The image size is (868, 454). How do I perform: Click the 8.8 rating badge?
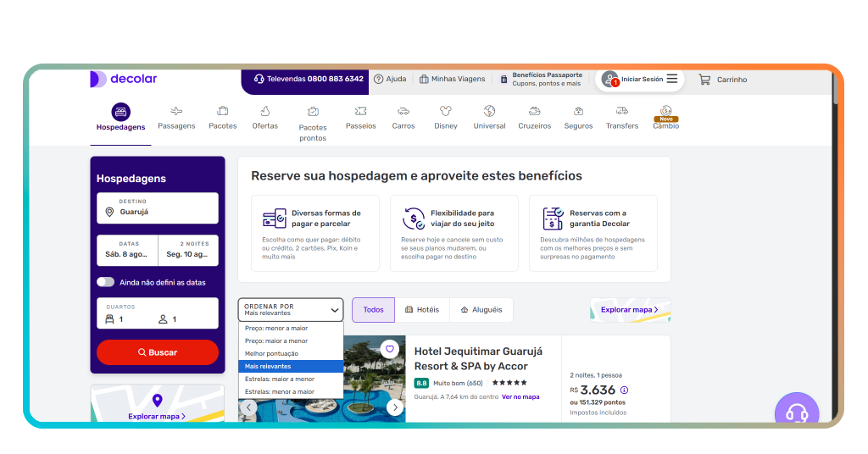[x=421, y=383]
